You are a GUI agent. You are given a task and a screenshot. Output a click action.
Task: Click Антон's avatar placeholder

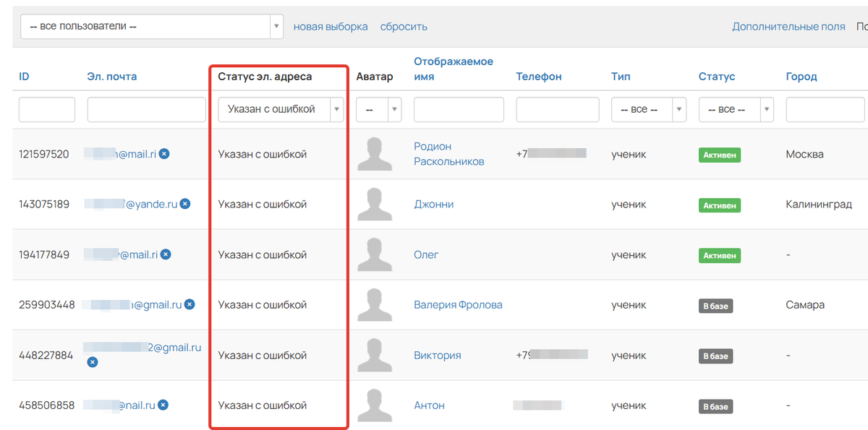click(x=375, y=405)
